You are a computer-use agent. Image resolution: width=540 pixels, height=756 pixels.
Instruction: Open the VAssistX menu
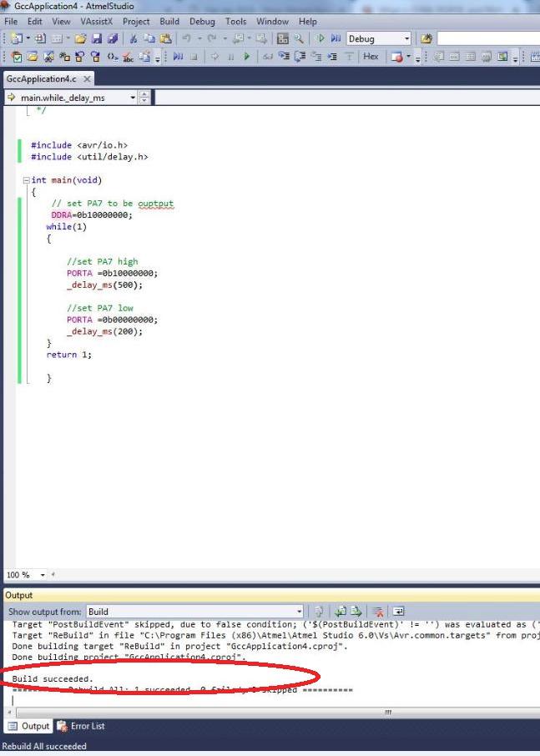[x=97, y=21]
